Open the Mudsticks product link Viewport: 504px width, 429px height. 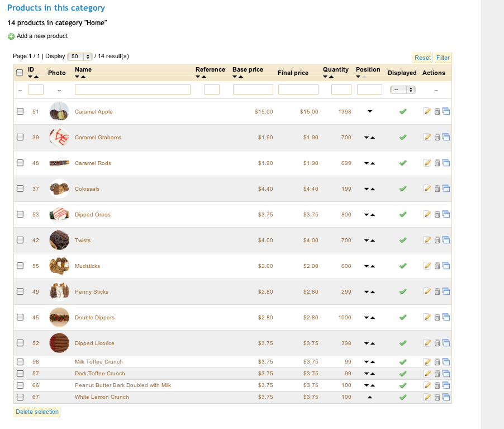(87, 266)
